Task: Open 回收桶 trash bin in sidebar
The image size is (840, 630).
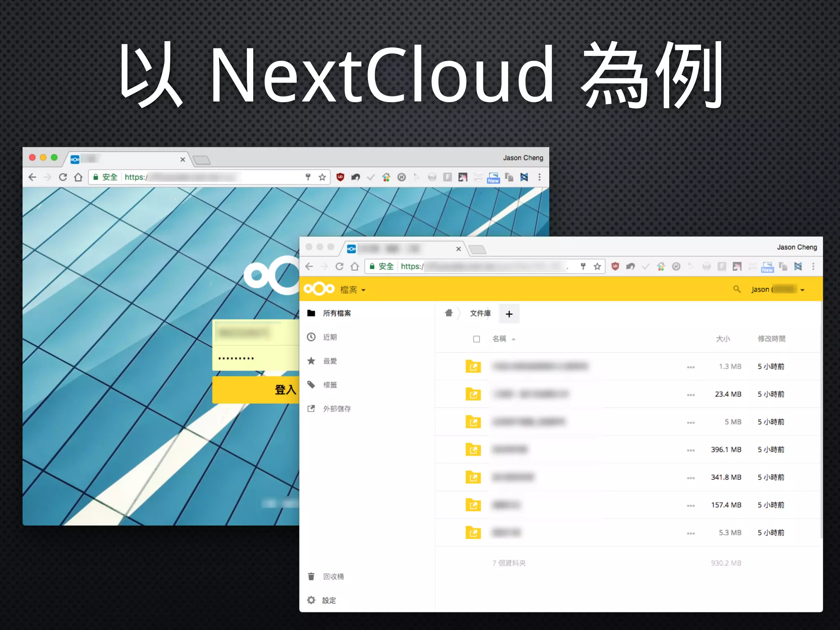Action: point(333,576)
